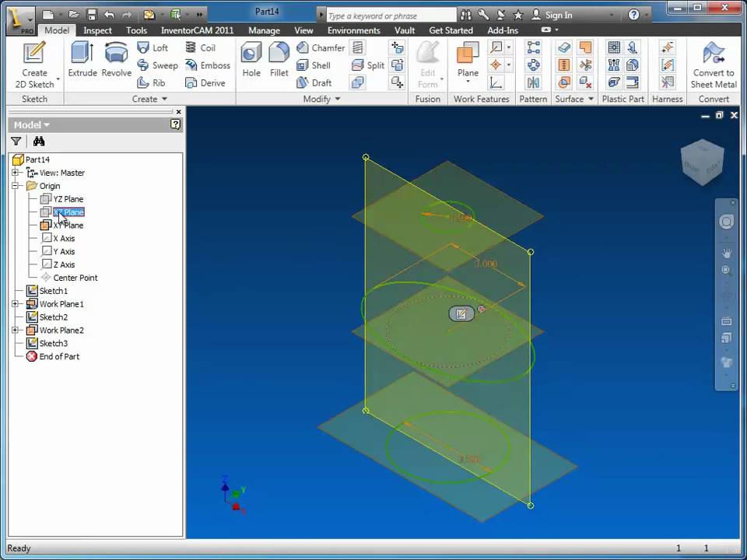Open a file with the folder icon

[74, 14]
